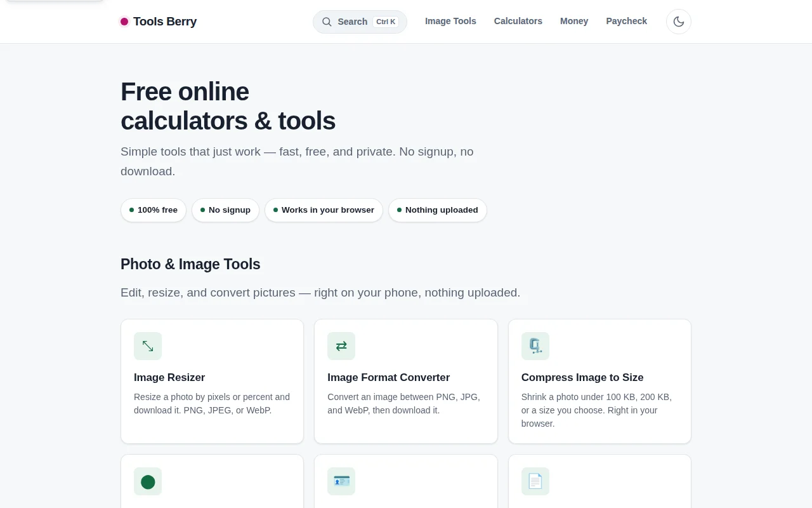Click the Compress Image clamp icon
This screenshot has width=812, height=508.
click(x=535, y=346)
